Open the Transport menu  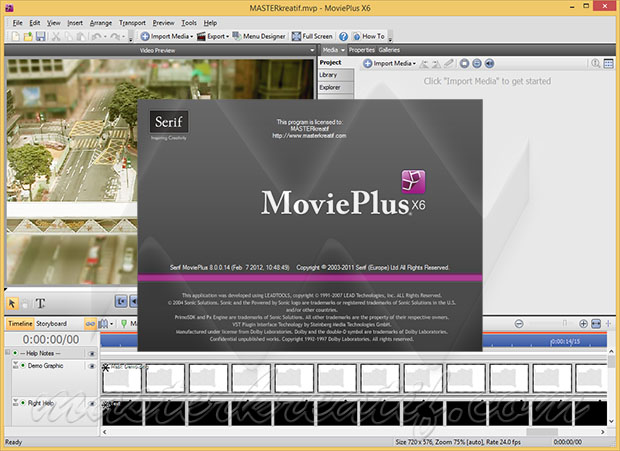click(x=132, y=23)
